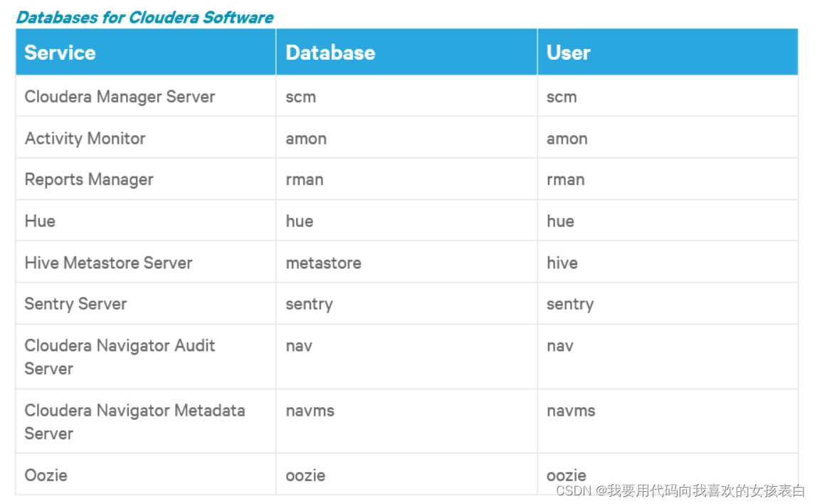815x504 pixels.
Task: Click the hive user cell
Action: (x=562, y=263)
